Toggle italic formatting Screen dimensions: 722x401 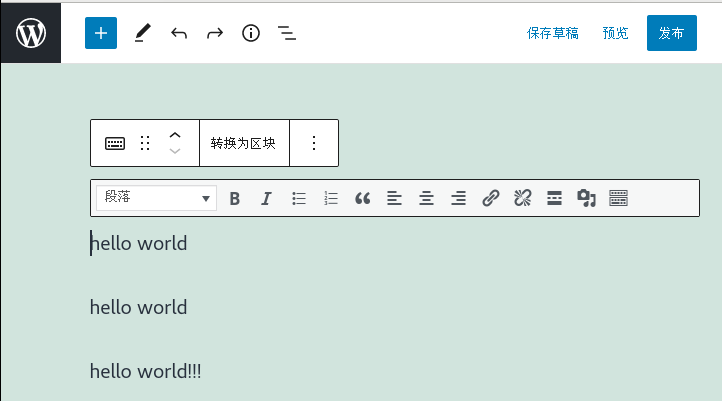(x=266, y=198)
